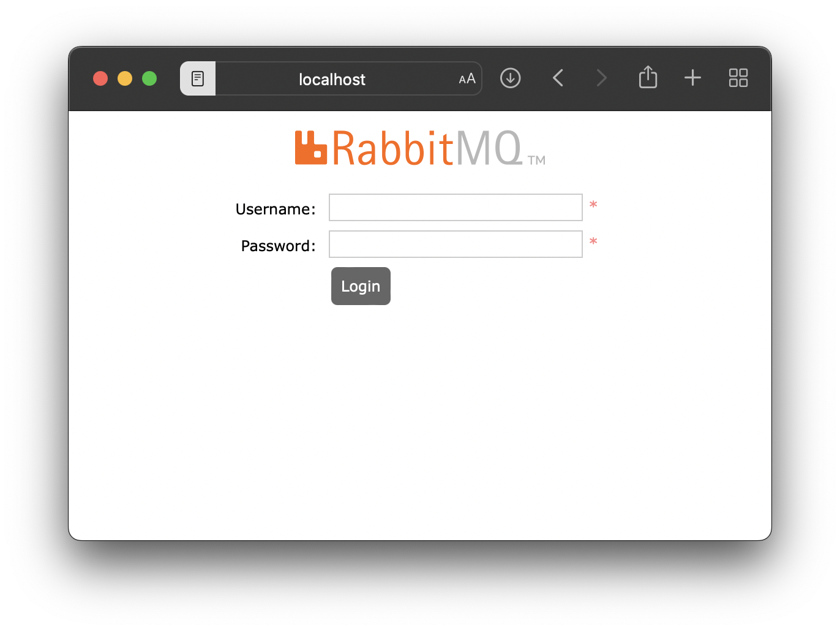Open the Safari Reader view icon
Image resolution: width=840 pixels, height=631 pixels.
(x=197, y=78)
